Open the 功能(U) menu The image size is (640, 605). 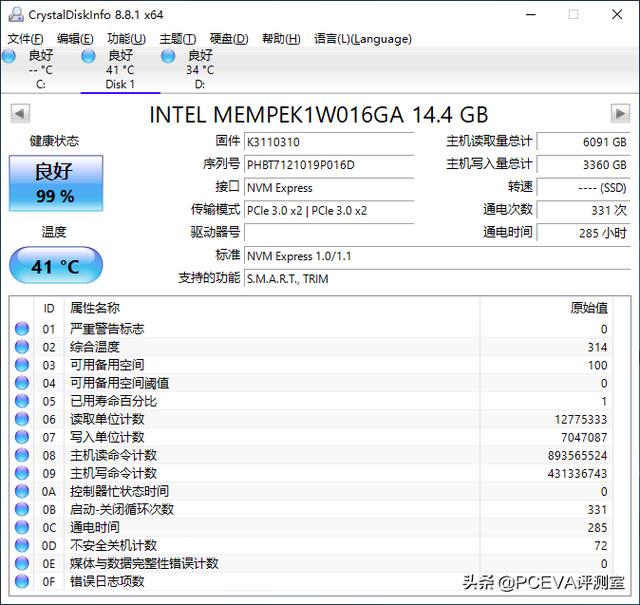[127, 39]
